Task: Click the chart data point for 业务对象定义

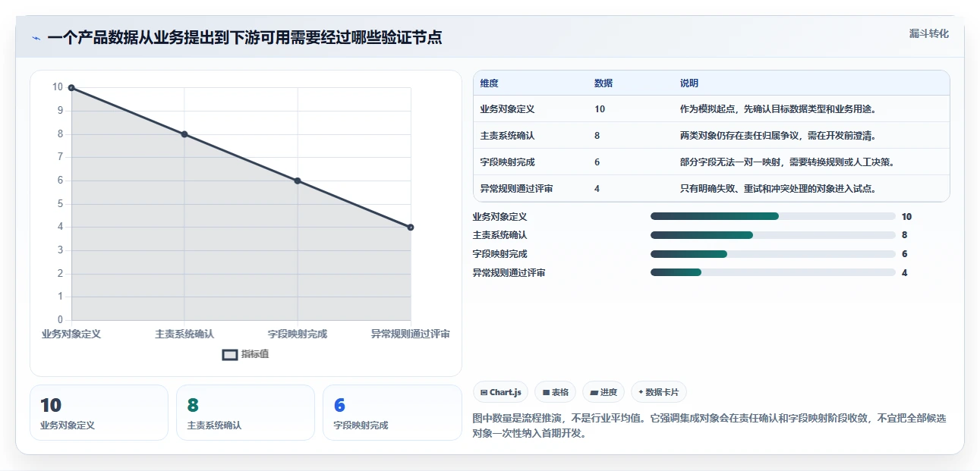Action: click(71, 88)
